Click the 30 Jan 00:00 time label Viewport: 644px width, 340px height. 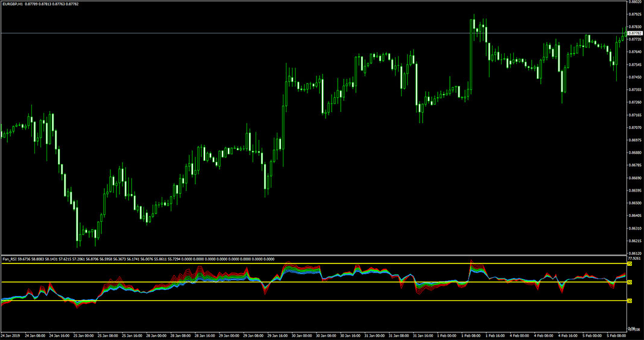pyautogui.click(x=301, y=335)
